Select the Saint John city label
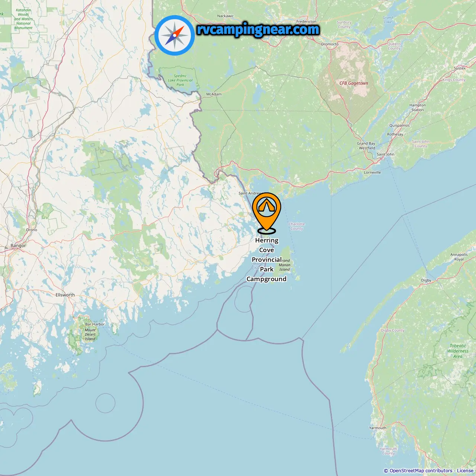 [385, 154]
